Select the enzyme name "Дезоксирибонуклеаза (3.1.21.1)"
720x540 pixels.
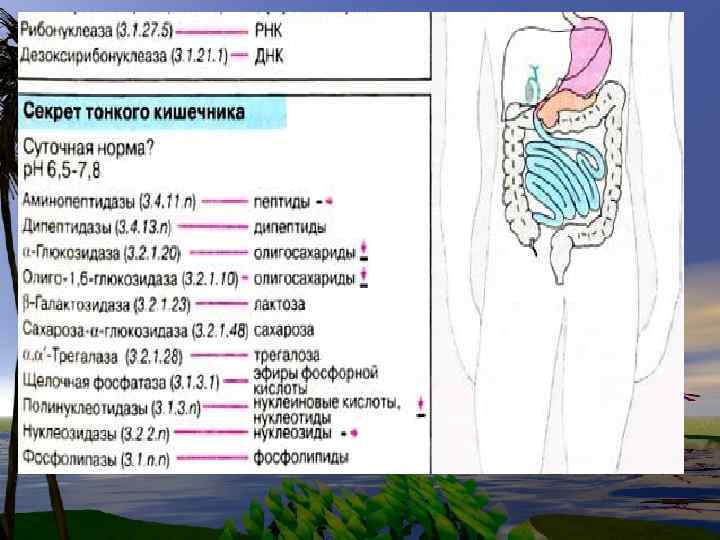(124, 56)
